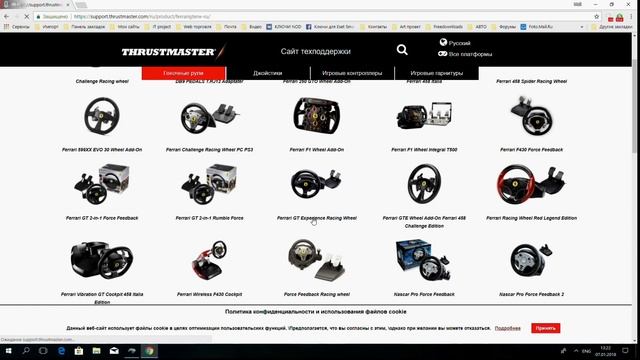Open Ferrari F1 Wheel Add-On image
This screenshot has height=360, width=640.
coord(317,116)
